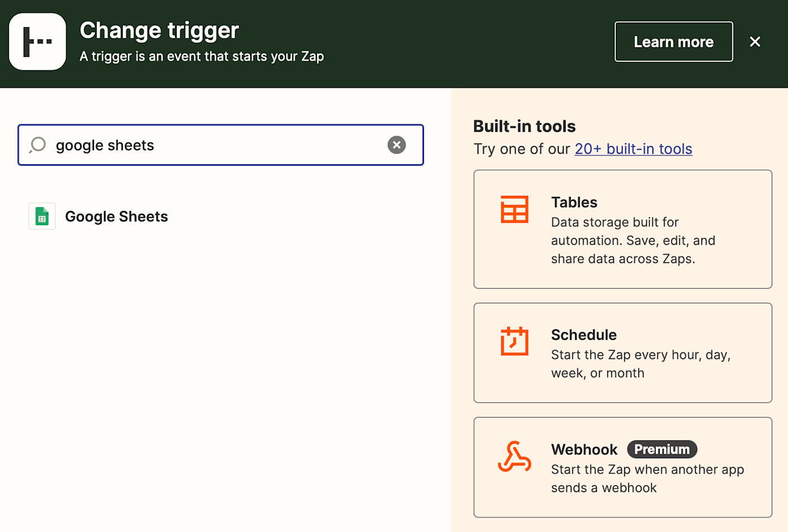
Task: Close the Change trigger dialog
Action: pyautogui.click(x=755, y=42)
